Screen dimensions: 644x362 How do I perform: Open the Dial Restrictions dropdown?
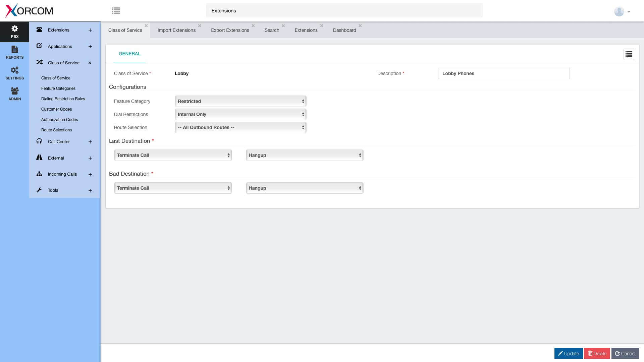click(240, 114)
